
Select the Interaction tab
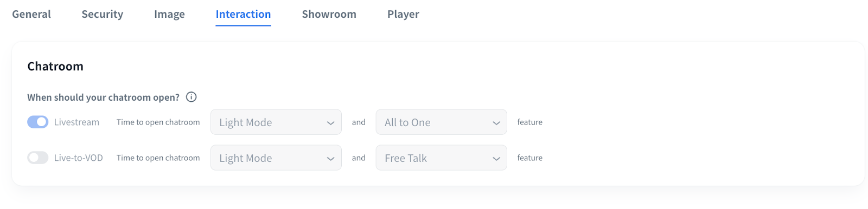243,14
